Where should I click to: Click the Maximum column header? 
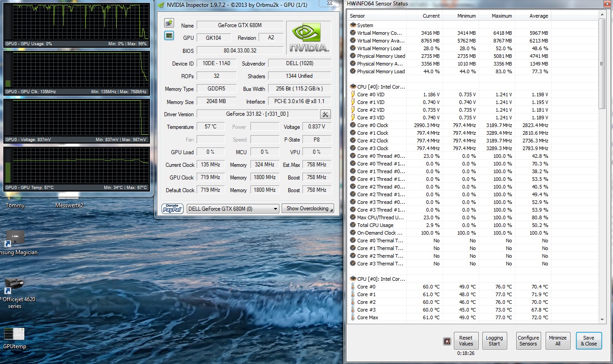(496, 16)
